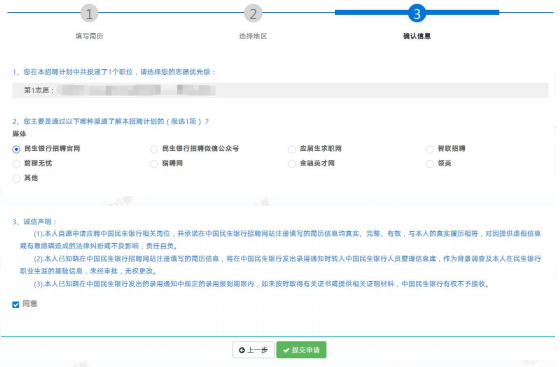Screen dimensions: 560x367
Task: Select 前程无忧 radio option
Action: [x=16, y=164]
